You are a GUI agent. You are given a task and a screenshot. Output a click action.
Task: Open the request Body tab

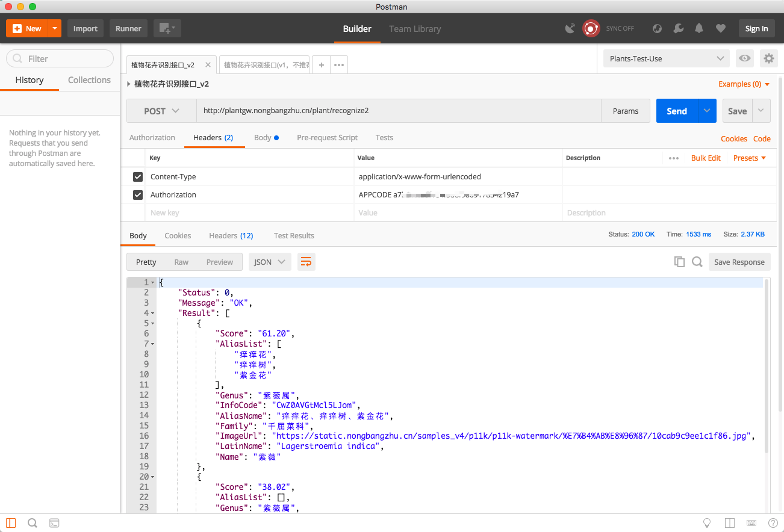pyautogui.click(x=266, y=138)
